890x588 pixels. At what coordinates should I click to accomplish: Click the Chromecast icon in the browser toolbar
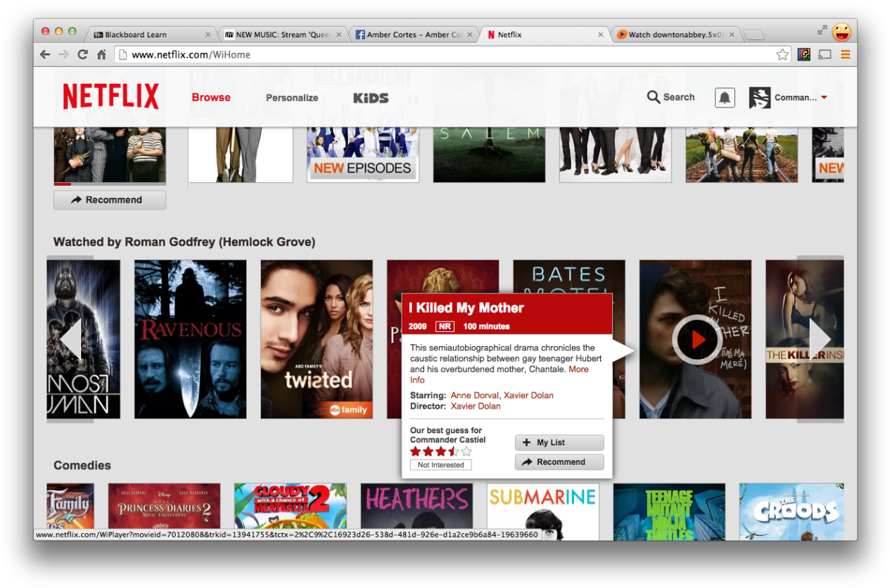click(x=825, y=54)
